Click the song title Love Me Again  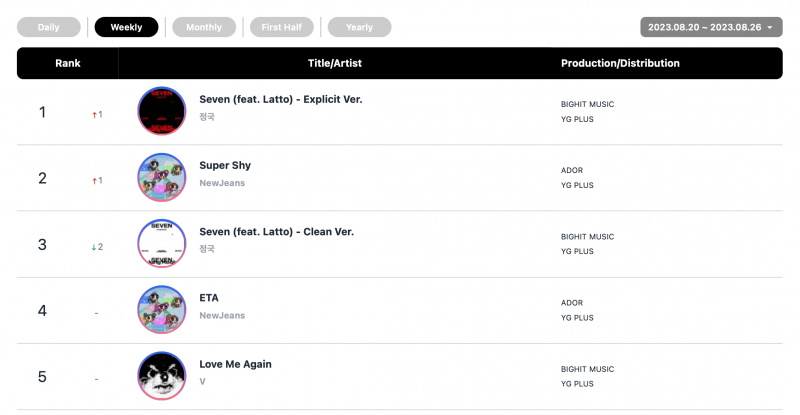[x=235, y=364]
